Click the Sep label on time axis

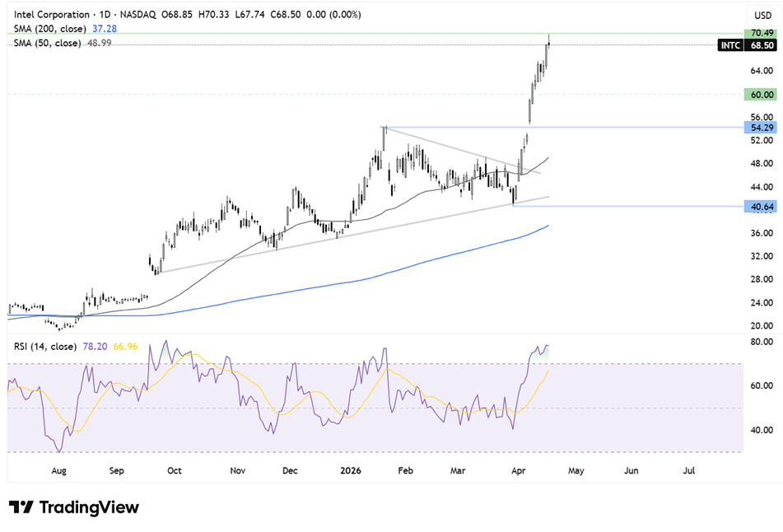pyautogui.click(x=116, y=470)
